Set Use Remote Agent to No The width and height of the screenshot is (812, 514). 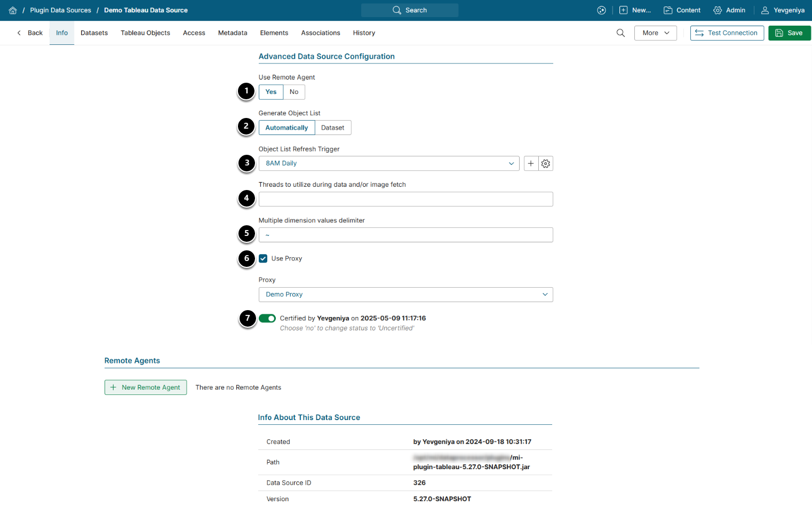click(x=294, y=92)
